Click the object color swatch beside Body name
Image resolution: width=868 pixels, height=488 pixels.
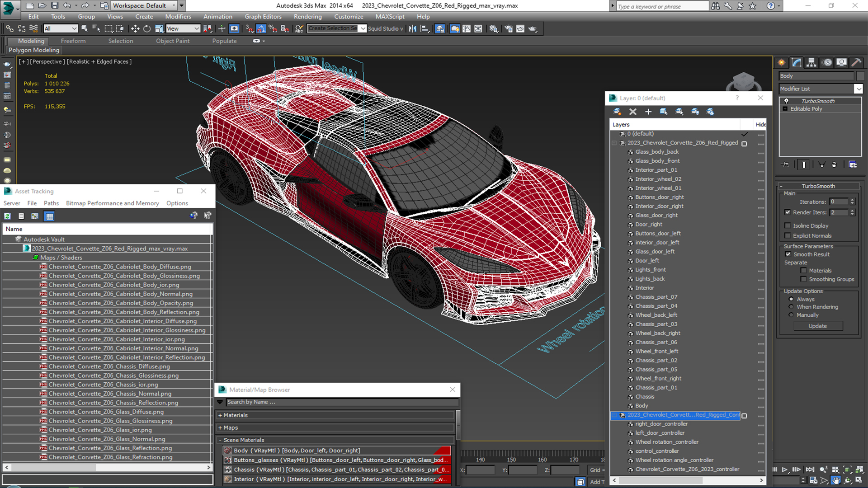[x=860, y=76]
